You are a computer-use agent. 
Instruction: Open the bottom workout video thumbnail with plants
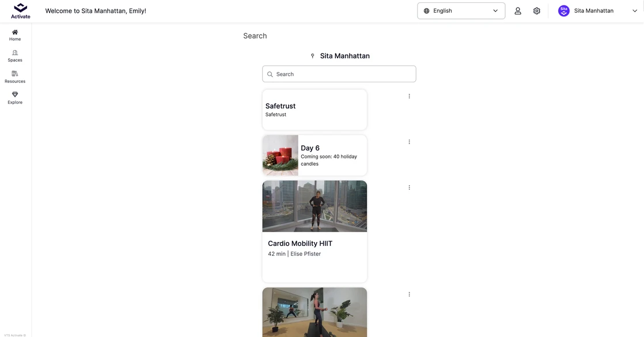pyautogui.click(x=315, y=312)
